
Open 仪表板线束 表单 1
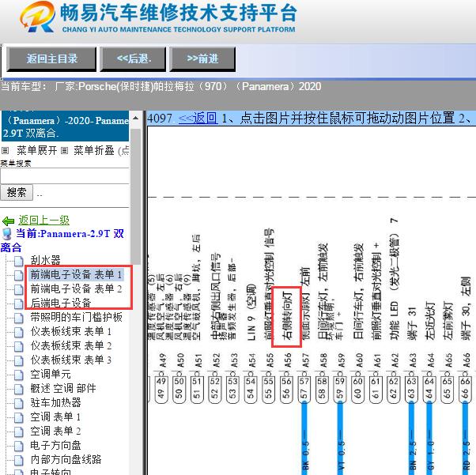click(x=70, y=331)
